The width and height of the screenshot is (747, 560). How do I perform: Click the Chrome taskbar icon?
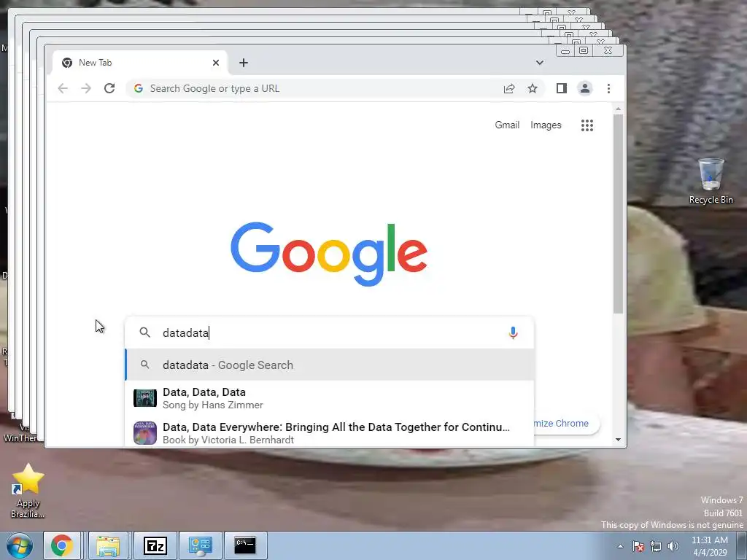pos(61,545)
